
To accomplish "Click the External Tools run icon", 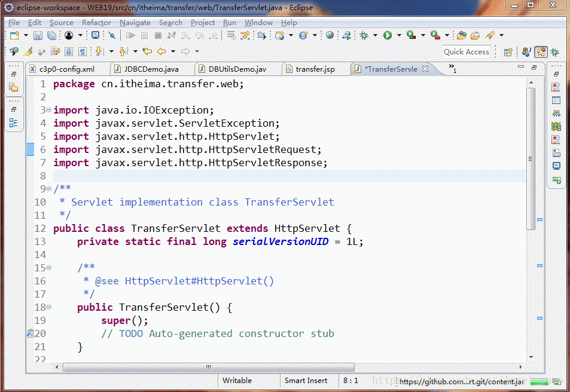I will pos(435,35).
